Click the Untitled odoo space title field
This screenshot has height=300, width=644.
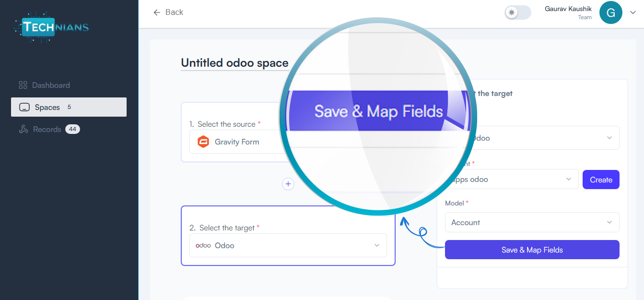[x=234, y=63]
